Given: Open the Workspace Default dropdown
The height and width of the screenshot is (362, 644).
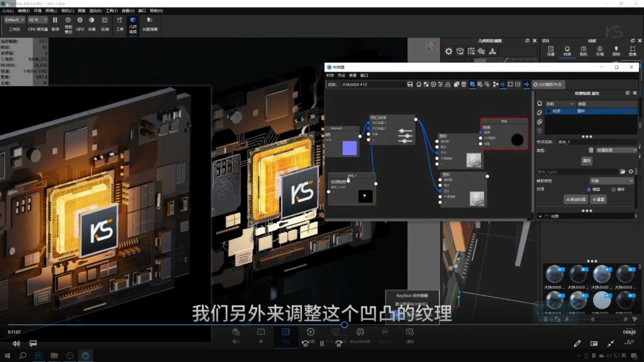Looking at the screenshot, I should click(14, 19).
